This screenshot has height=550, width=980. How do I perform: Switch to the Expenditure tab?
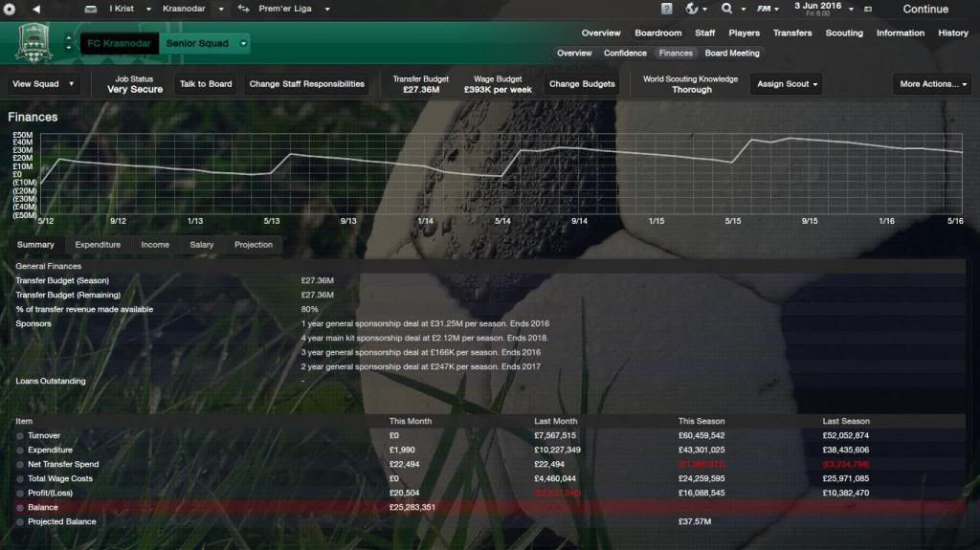coord(98,245)
